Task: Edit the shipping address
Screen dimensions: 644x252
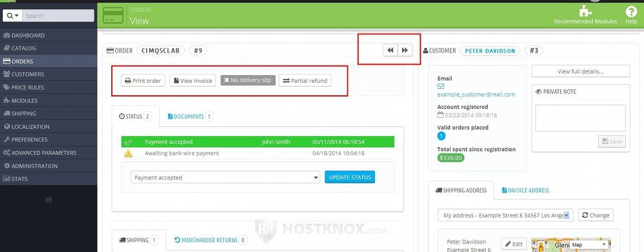Action: (513, 244)
